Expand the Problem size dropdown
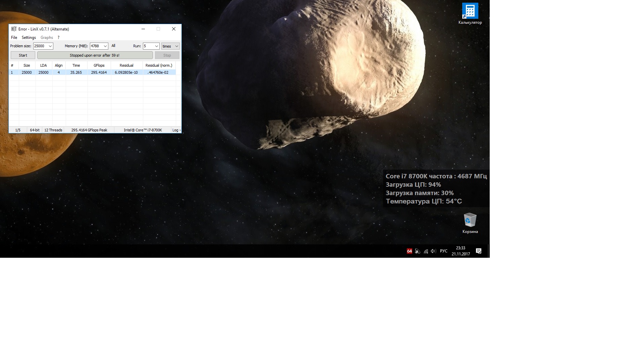This screenshot has width=644, height=362. point(50,46)
